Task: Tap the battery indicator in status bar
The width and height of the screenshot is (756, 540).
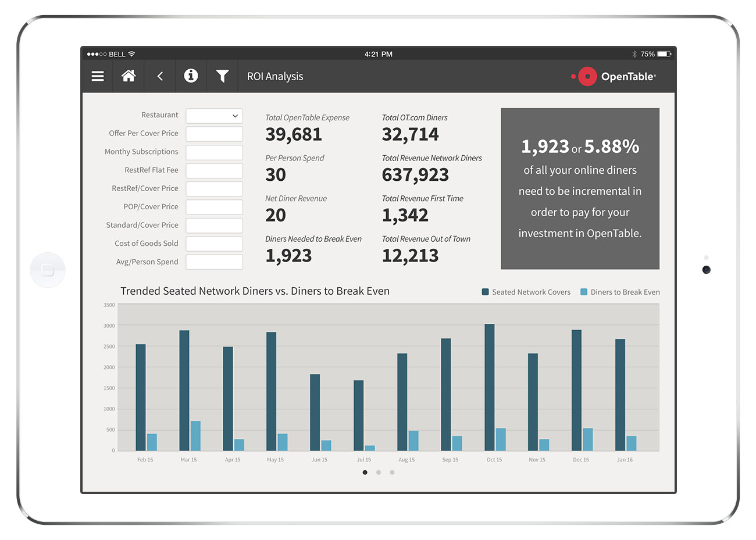Action: coord(665,54)
